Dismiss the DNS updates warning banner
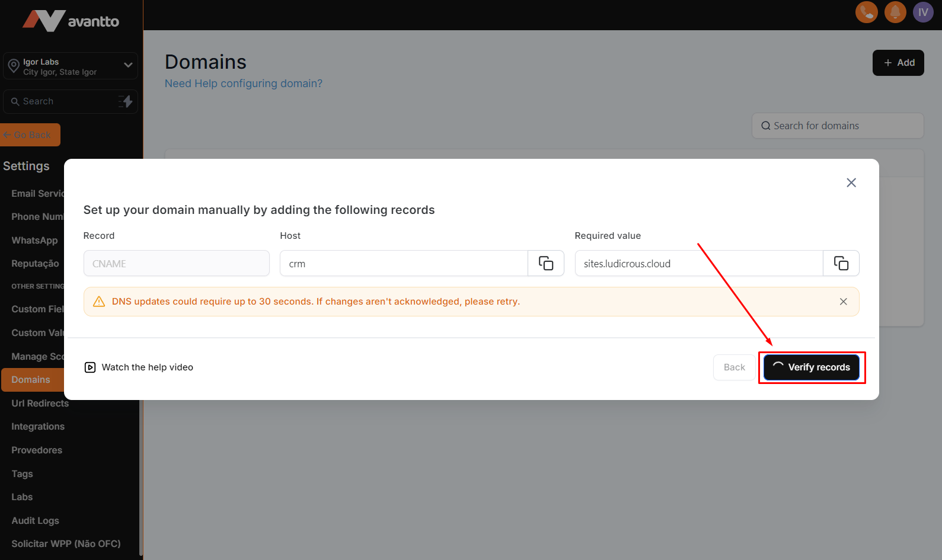 [843, 302]
